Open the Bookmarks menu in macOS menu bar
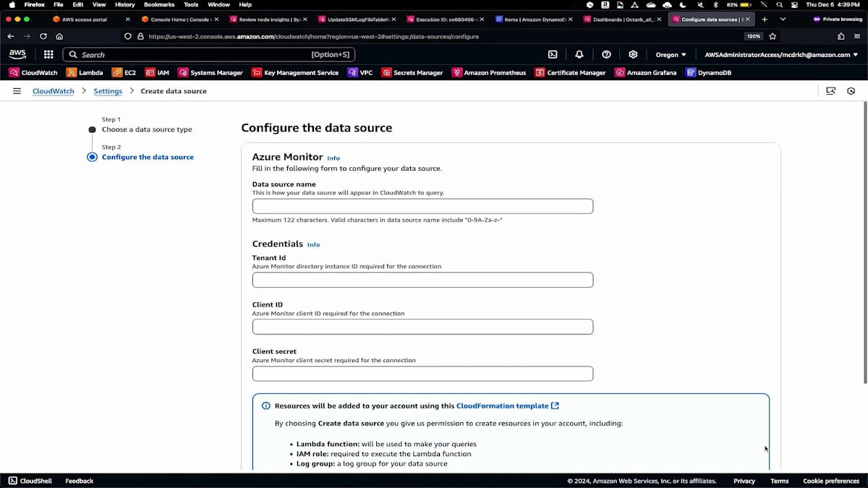 [159, 4]
